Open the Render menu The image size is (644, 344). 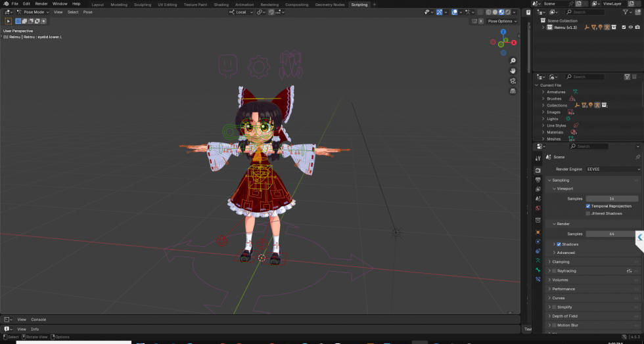pyautogui.click(x=41, y=4)
